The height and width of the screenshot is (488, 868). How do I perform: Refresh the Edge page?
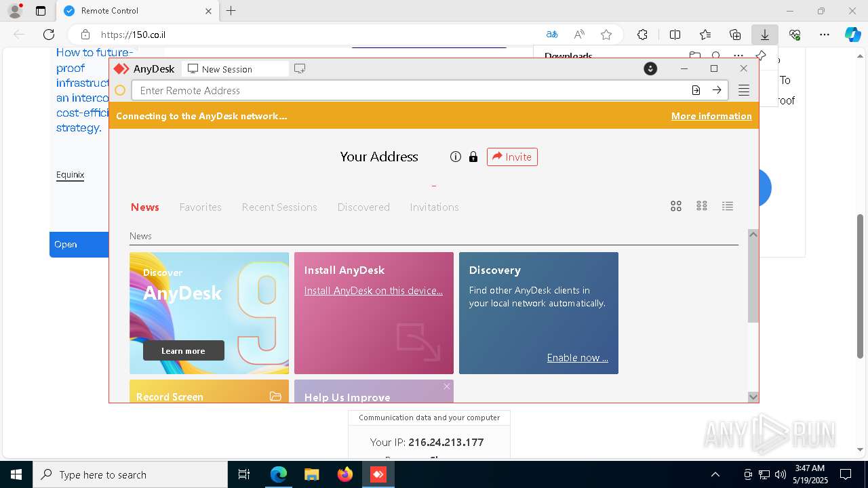coord(49,35)
